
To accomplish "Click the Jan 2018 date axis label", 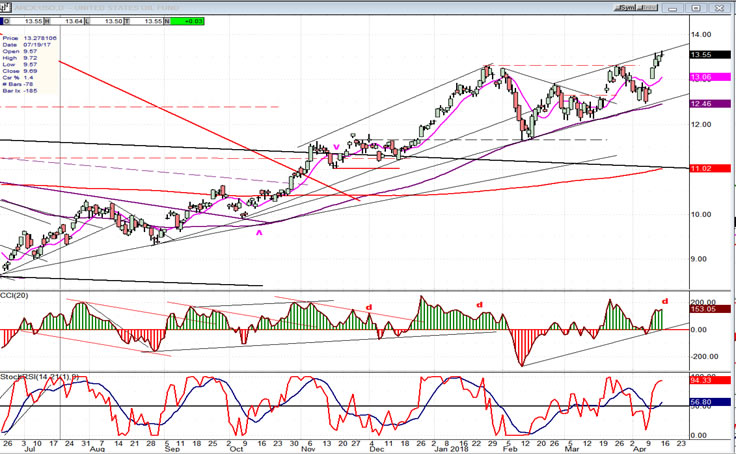I will (x=450, y=447).
